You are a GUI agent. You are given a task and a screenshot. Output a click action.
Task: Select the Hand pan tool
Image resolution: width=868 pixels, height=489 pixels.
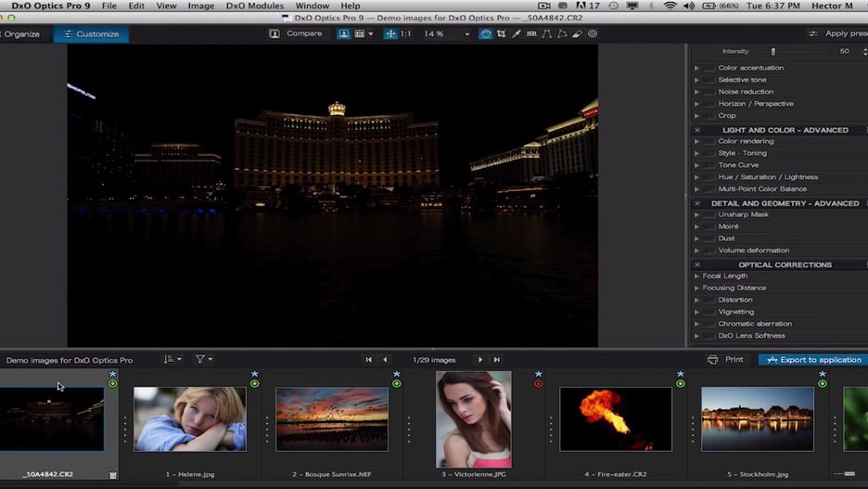486,34
